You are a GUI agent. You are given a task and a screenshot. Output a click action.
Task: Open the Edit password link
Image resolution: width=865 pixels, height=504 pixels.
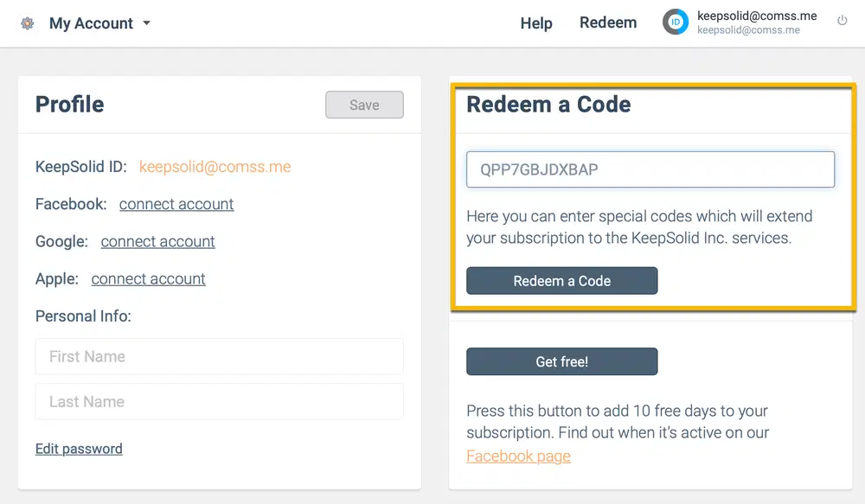coord(79,449)
